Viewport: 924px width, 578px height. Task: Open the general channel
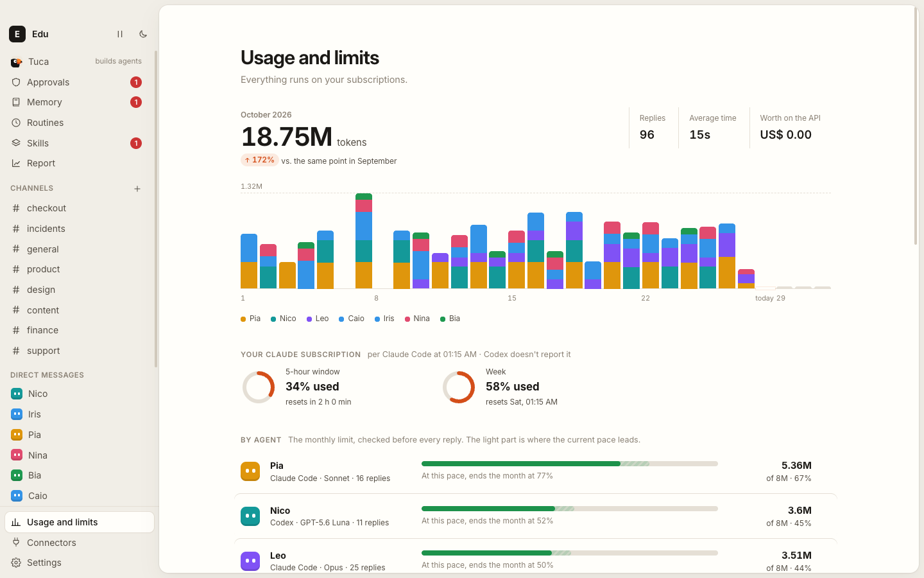pos(77,249)
